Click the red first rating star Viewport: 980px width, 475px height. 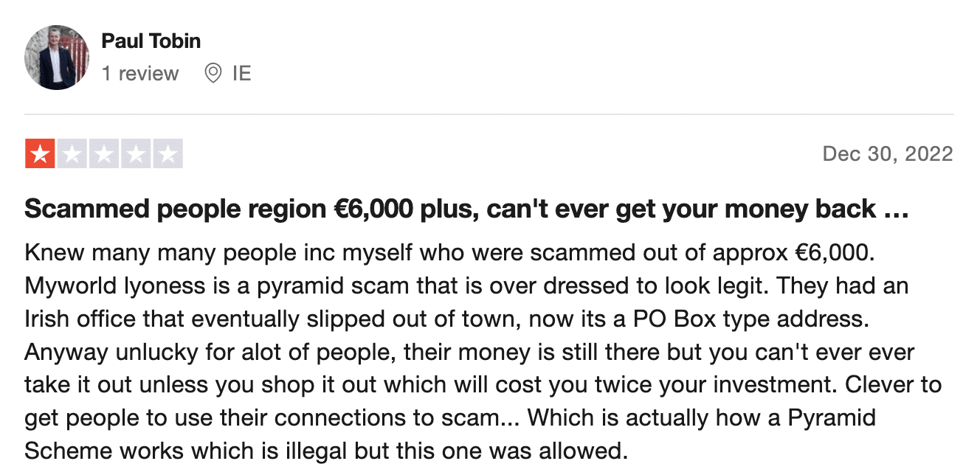[x=40, y=153]
